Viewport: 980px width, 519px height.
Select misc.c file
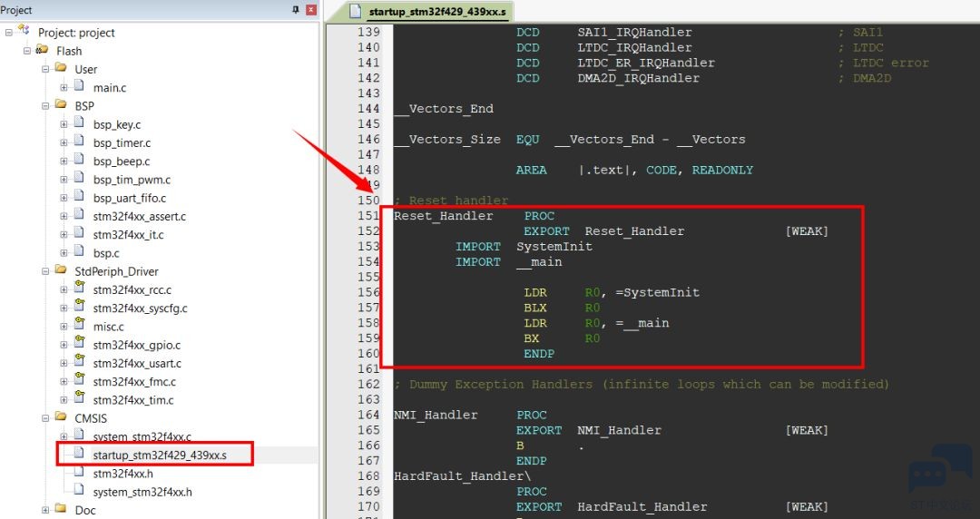click(109, 327)
